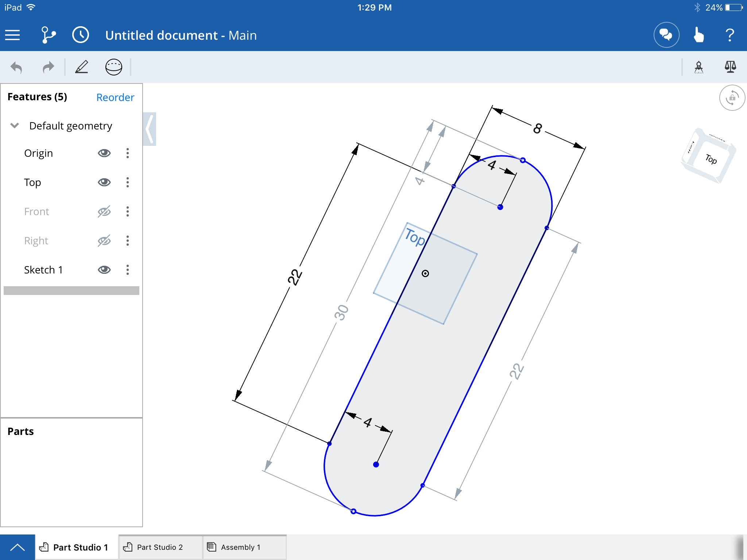Open the help question mark
The image size is (747, 560).
pos(730,35)
